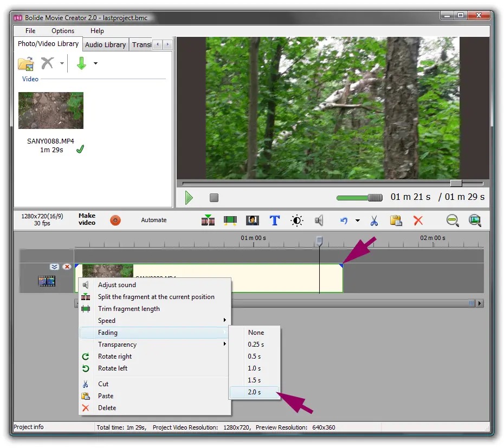Viewport: 504px width, 448px height.
Task: Choose Rotate left in the context menu
Action: coord(155,368)
